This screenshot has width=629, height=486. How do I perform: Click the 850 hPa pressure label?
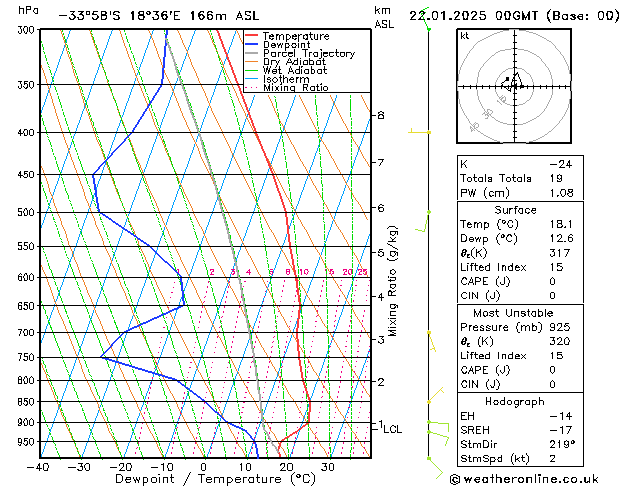(28, 401)
